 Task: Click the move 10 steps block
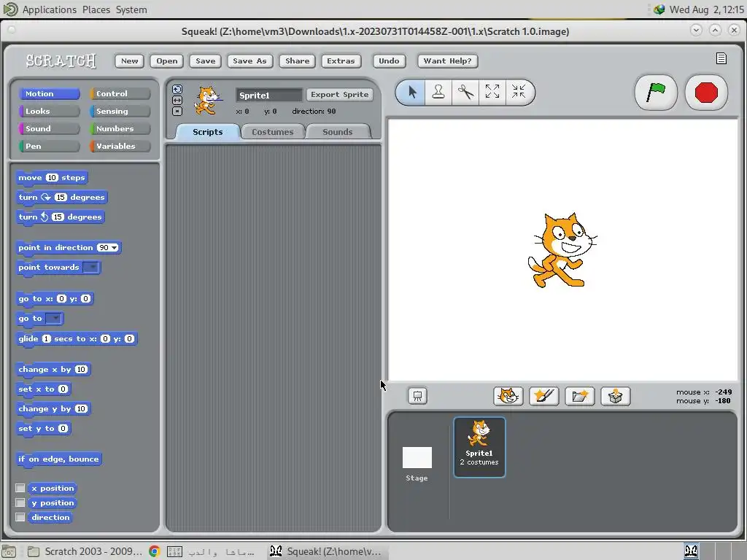pos(52,178)
